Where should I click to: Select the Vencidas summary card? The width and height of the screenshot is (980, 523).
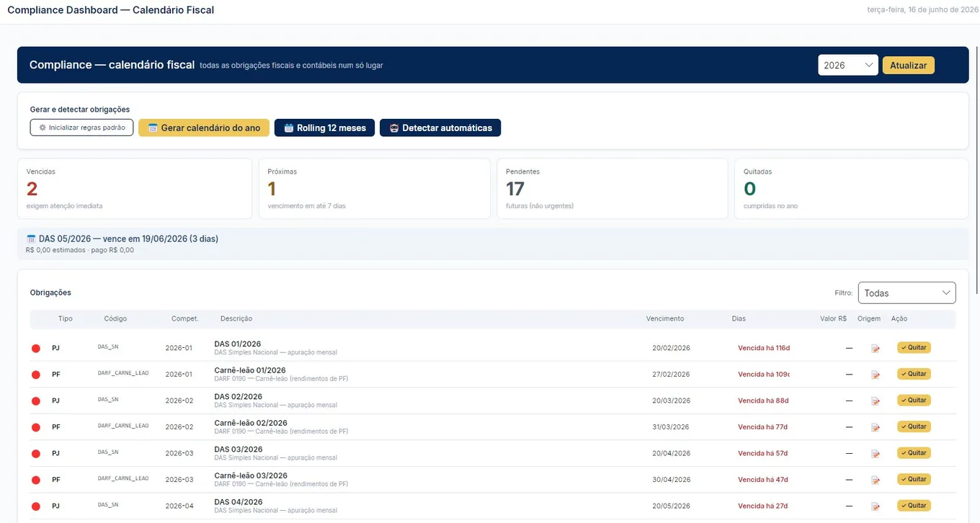[135, 189]
